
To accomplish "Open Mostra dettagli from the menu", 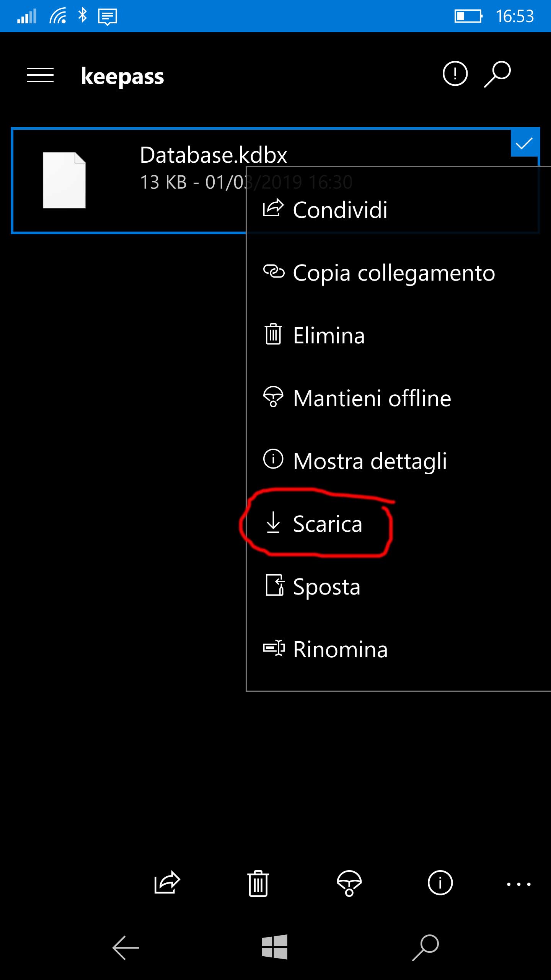I will (x=370, y=461).
